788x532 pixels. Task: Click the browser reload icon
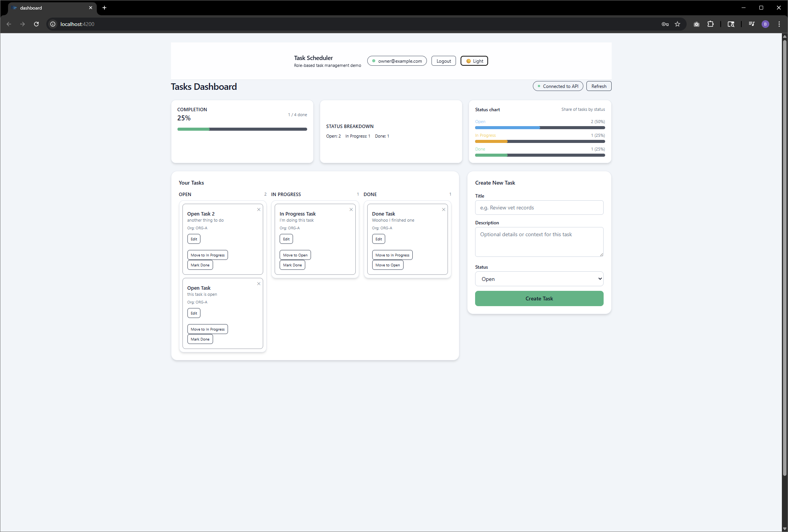(x=36, y=24)
